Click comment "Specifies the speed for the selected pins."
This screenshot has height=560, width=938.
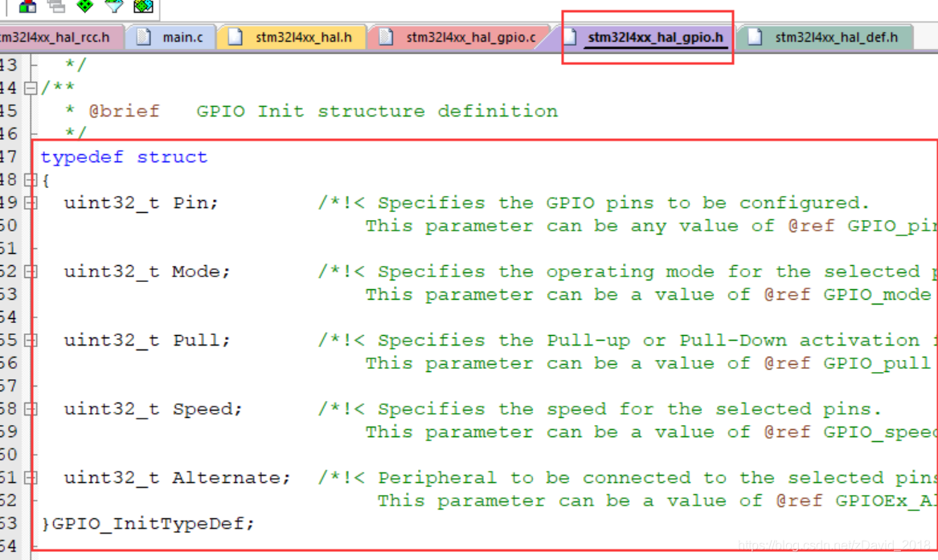tap(629, 410)
